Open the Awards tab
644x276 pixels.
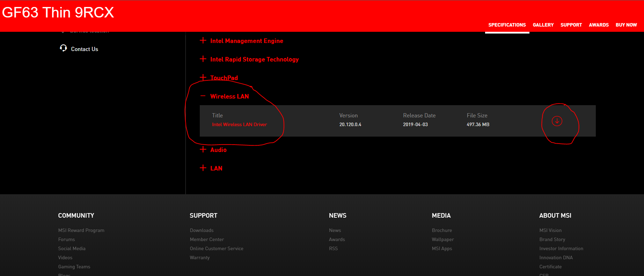point(599,25)
